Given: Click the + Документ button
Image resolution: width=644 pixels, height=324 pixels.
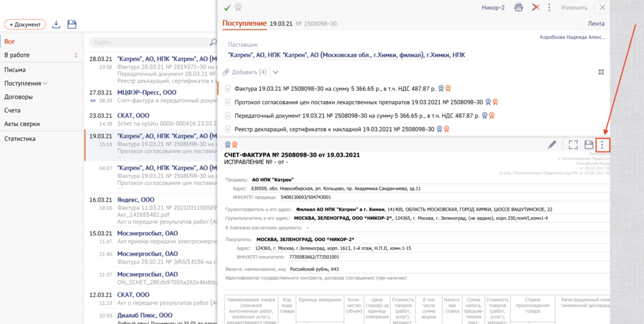Looking at the screenshot, I should 25,25.
